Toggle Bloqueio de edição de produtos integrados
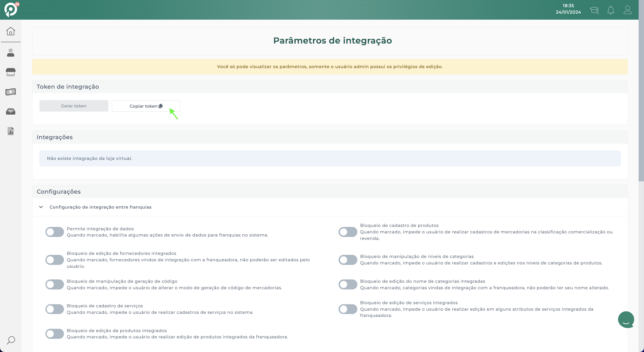Screen dimensions: 644x352 55,334
